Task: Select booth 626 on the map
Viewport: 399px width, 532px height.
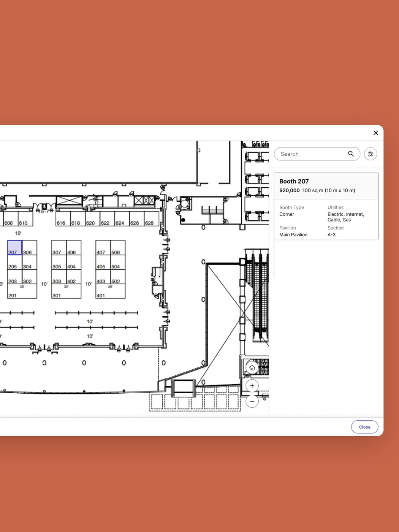Action: pyautogui.click(x=137, y=219)
